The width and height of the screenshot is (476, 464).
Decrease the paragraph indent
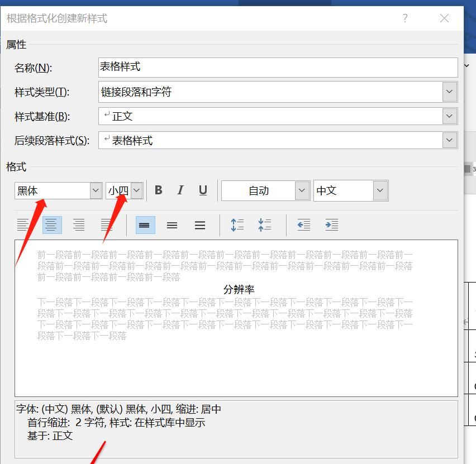(303, 224)
